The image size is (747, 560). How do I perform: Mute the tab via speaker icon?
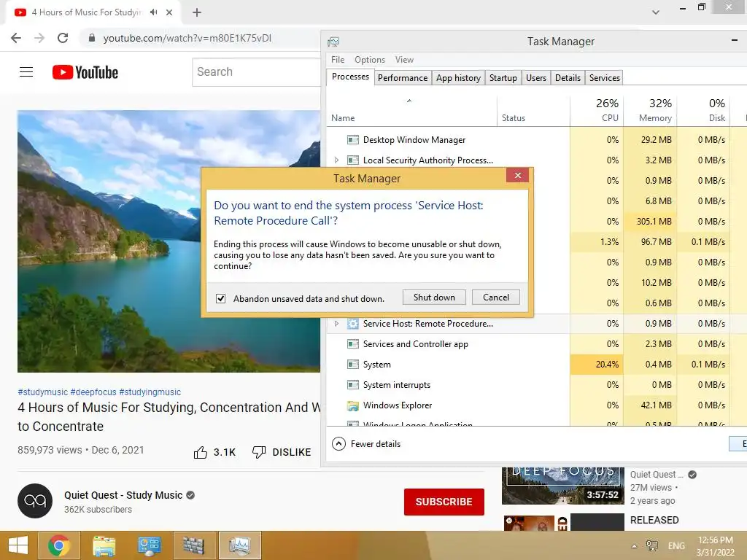(x=153, y=12)
